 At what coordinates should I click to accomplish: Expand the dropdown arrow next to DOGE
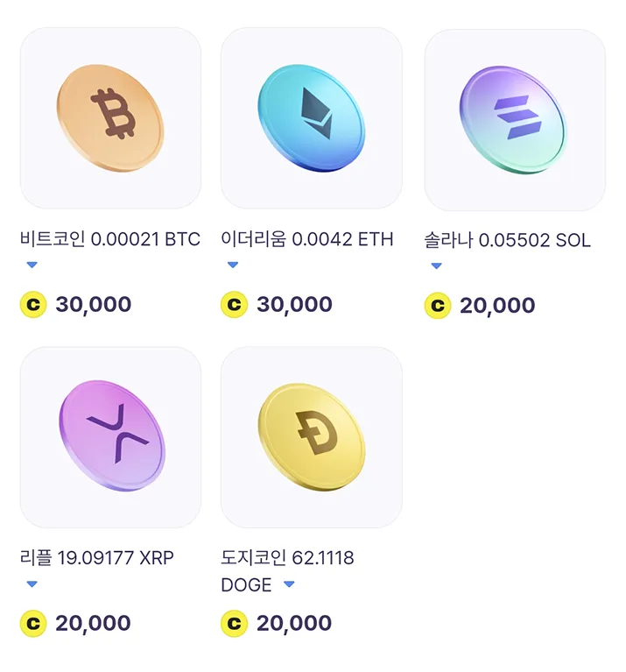coord(289,584)
